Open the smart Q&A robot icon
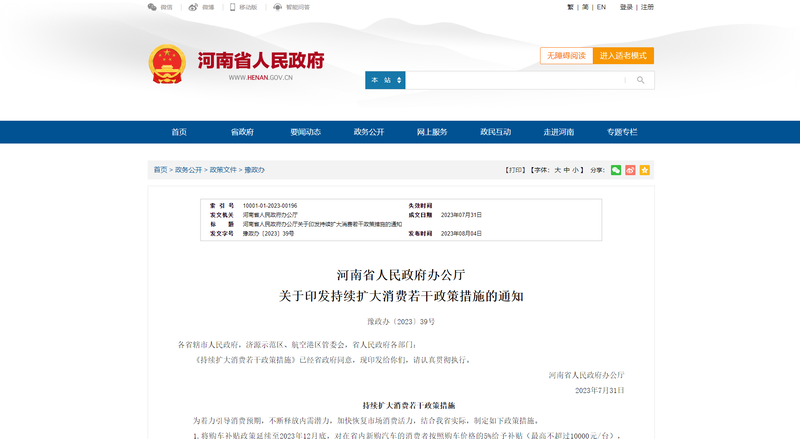 (277, 7)
